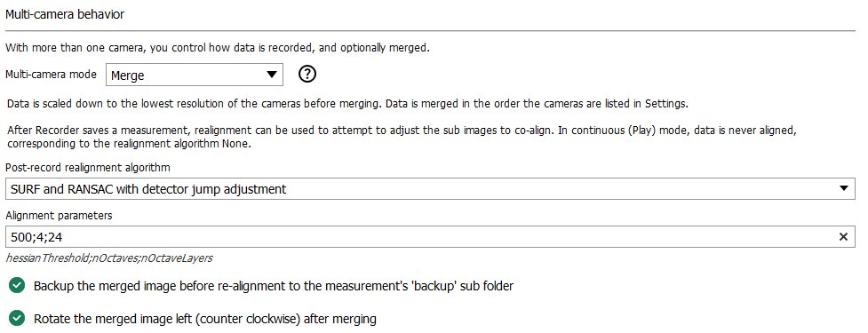The image size is (868, 333).
Task: Click the 'Alignment parameters' label
Action: (x=59, y=216)
